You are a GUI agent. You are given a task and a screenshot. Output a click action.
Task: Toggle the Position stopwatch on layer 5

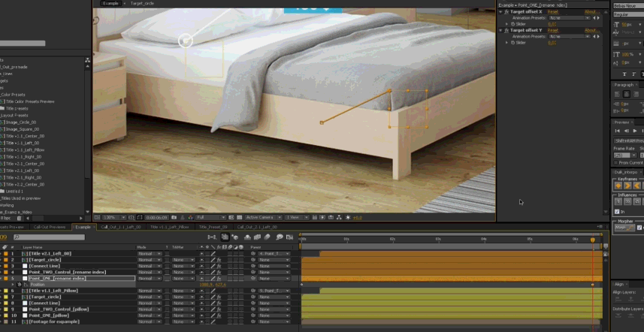point(19,285)
